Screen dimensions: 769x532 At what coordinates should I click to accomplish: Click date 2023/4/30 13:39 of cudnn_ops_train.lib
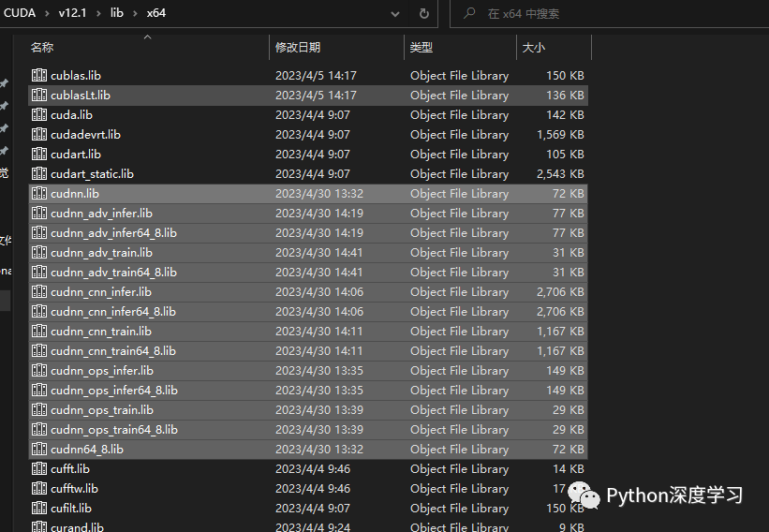click(319, 410)
